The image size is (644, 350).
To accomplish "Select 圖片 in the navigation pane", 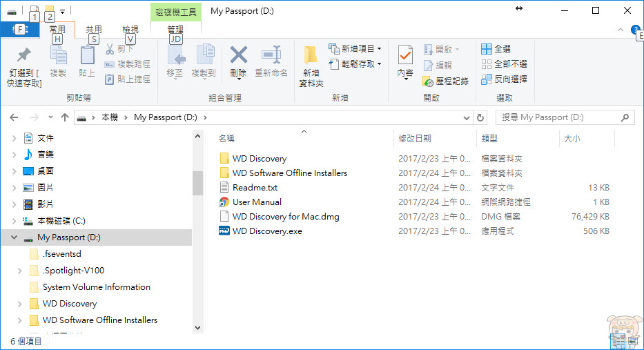I will (x=45, y=188).
